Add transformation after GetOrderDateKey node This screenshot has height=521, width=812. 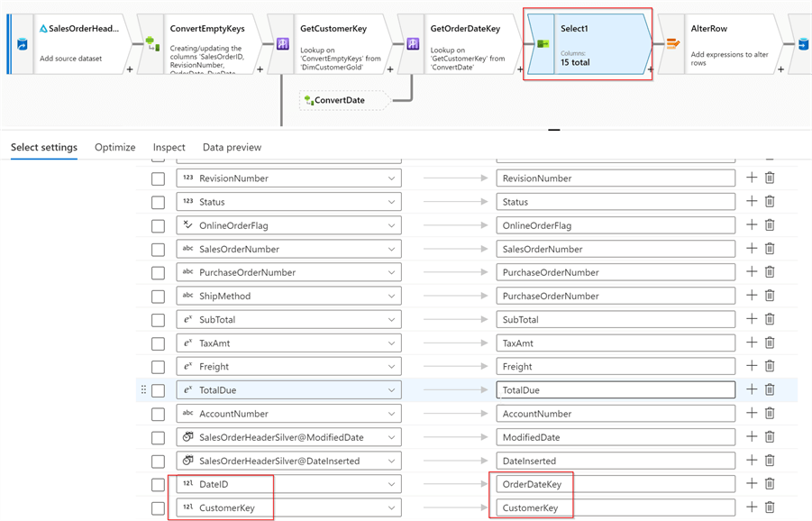(520, 69)
